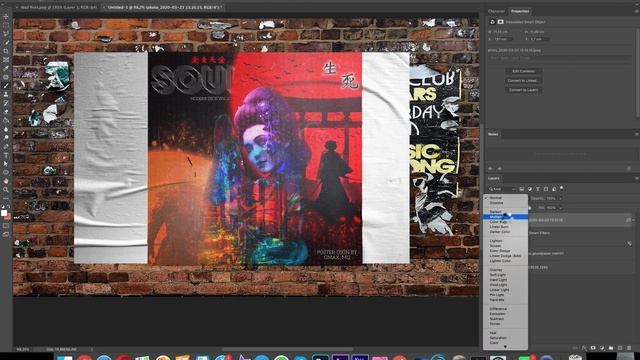Image resolution: width=640 pixels, height=360 pixels.
Task: Select the Spot Healing Brush tool
Action: point(6,77)
